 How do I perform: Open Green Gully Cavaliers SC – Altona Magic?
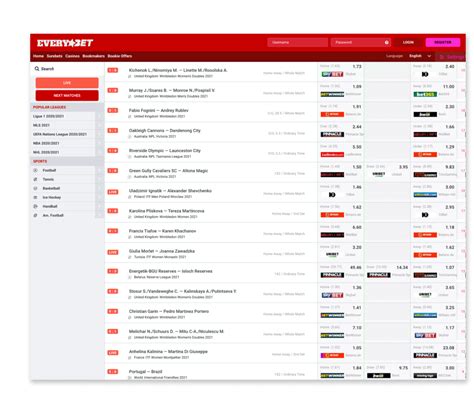(168, 171)
